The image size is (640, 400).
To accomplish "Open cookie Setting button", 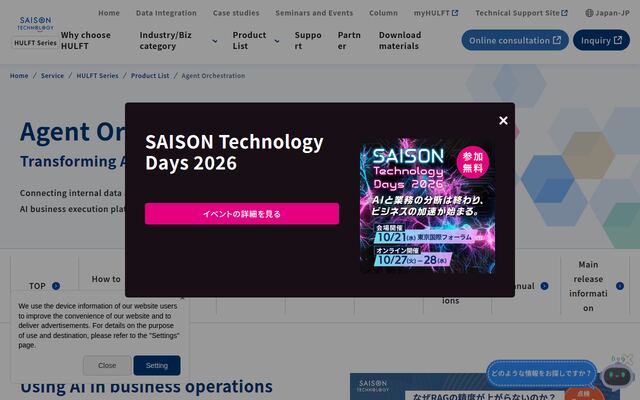I will pos(157,365).
